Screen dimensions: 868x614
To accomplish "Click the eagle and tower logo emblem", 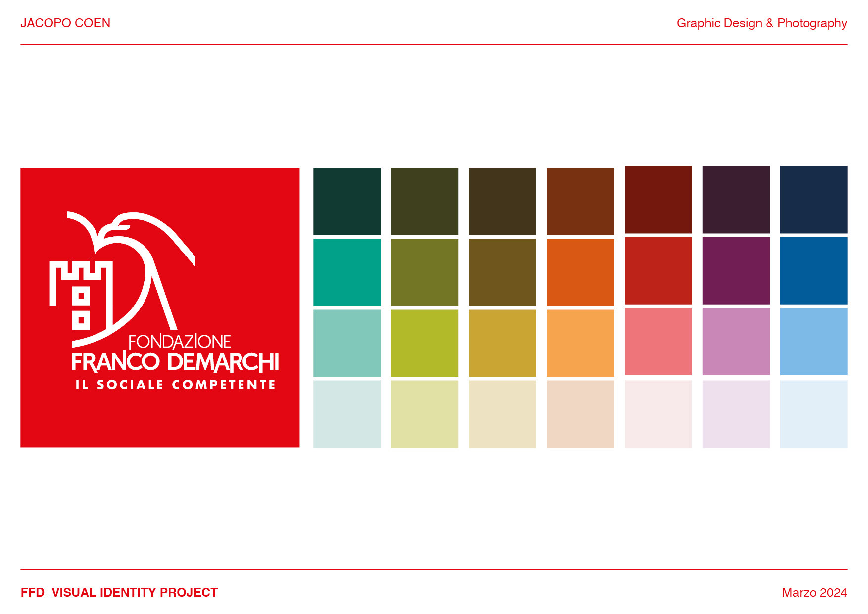I will tap(123, 279).
